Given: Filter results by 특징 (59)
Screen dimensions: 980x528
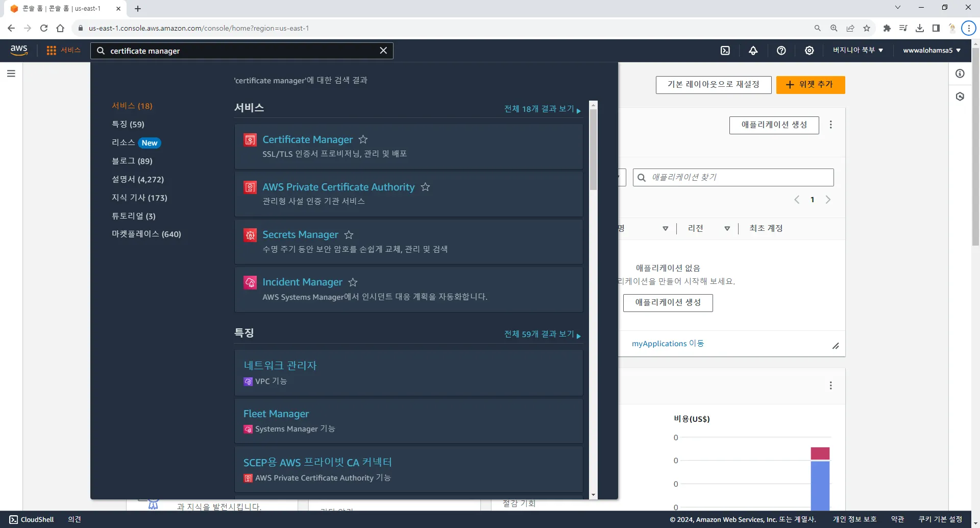Looking at the screenshot, I should click(128, 124).
